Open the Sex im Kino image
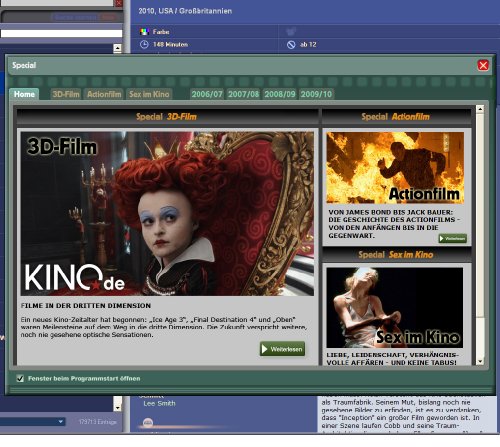This screenshot has width=500, height=447. click(x=395, y=307)
